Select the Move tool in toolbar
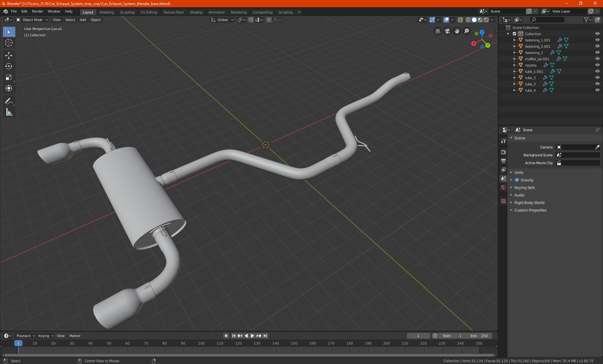 pyautogui.click(x=9, y=56)
